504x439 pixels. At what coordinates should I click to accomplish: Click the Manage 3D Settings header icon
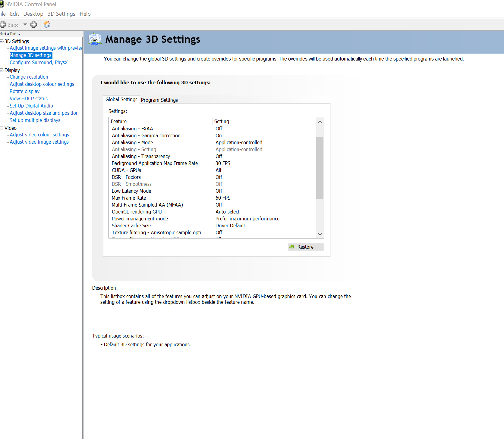(x=95, y=39)
